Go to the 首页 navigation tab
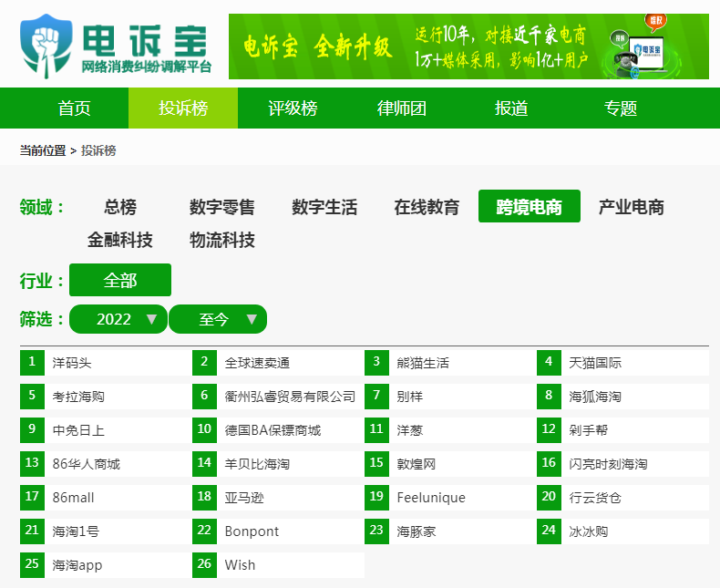The image size is (720, 588). point(74,108)
